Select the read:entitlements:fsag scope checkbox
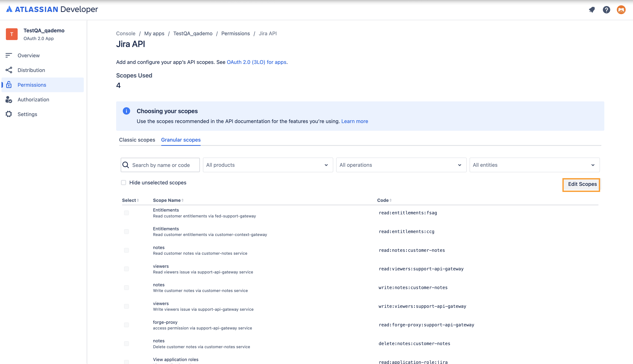Viewport: 633px width, 364px height. 126,213
